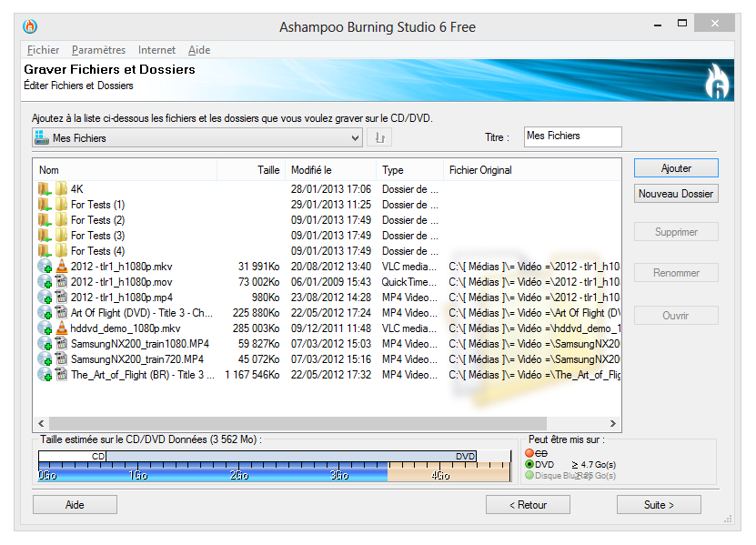
Task: Click the date 09/12/2011 11:48
Action: coord(331,328)
